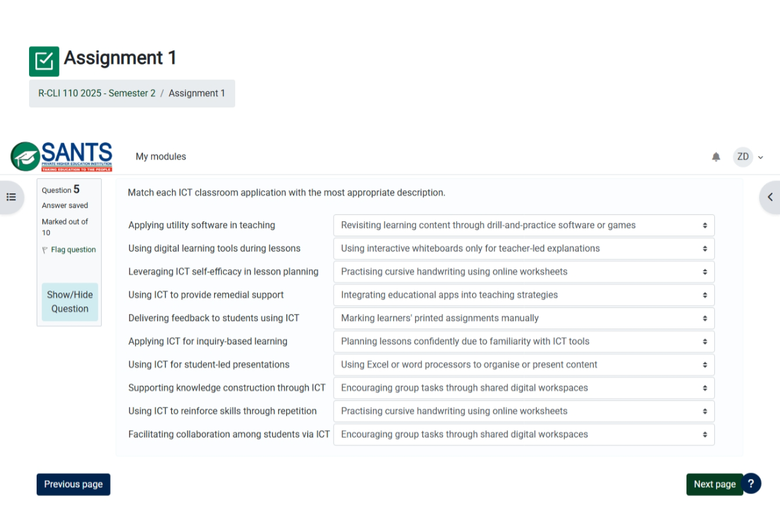Screen dimensions: 780x532
Task: Open dropdown for Delivering feedback to students using ICT
Action: pos(523,318)
